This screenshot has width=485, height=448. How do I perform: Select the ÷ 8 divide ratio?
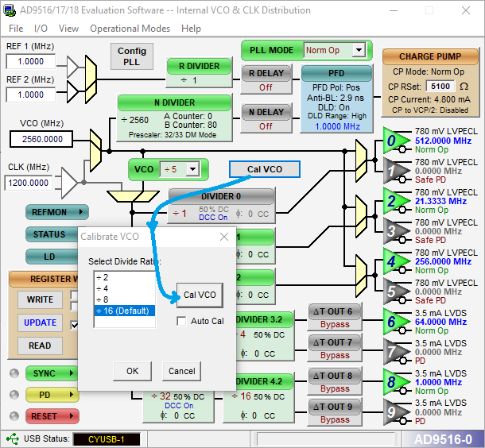(x=124, y=299)
